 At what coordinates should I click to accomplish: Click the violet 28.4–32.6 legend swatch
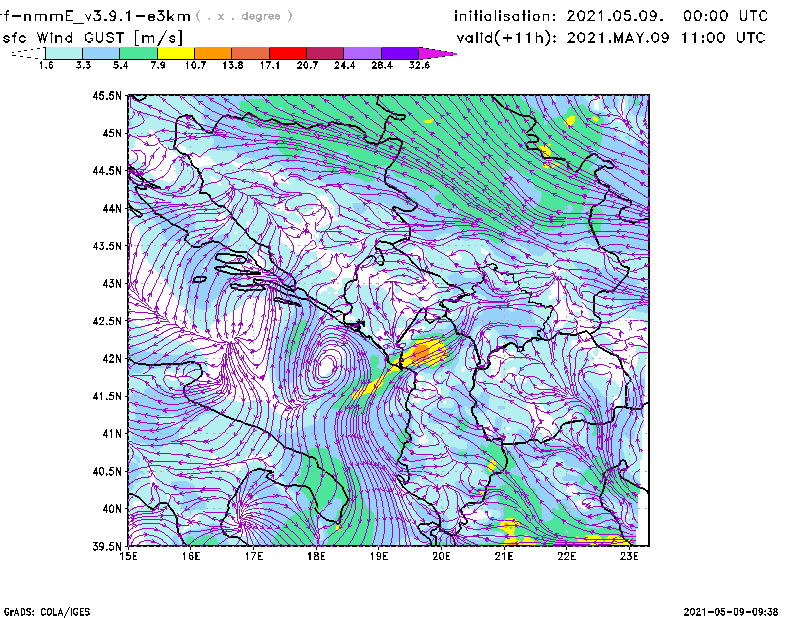coord(400,53)
